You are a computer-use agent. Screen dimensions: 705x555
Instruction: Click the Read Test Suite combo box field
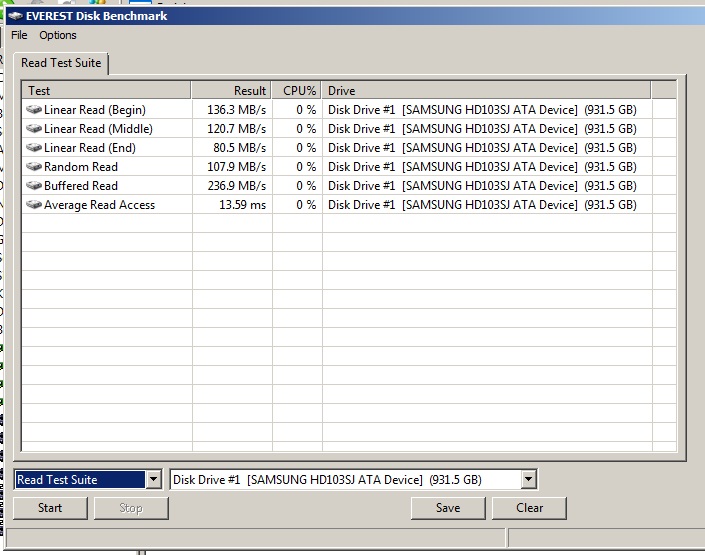pos(80,479)
